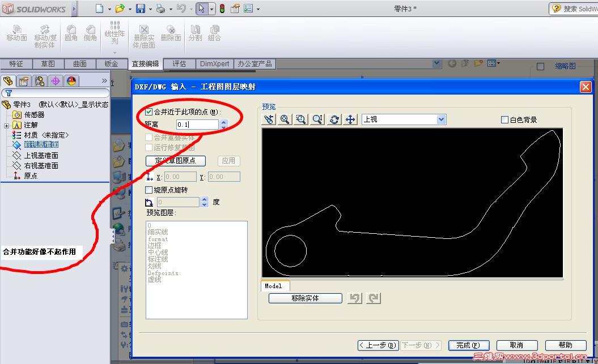Toggle 合并重叠实体 checkbox
The image size is (598, 364).
point(149,137)
